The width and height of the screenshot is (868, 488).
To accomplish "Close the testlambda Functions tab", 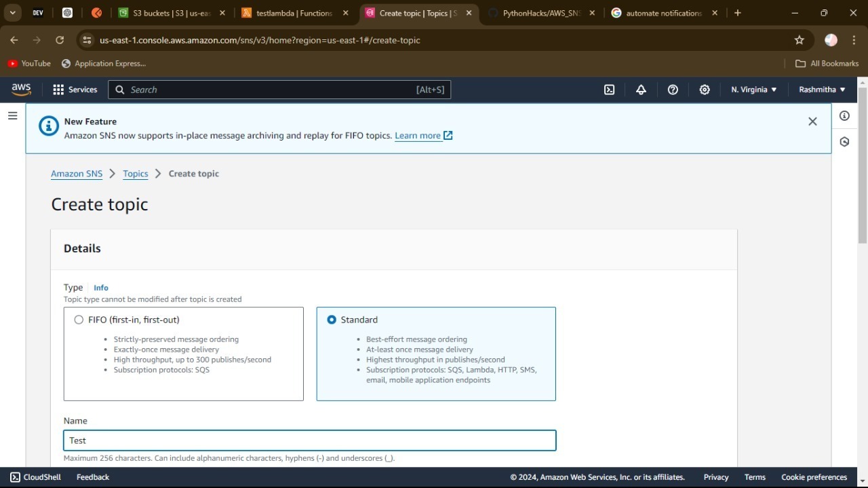I will [346, 13].
